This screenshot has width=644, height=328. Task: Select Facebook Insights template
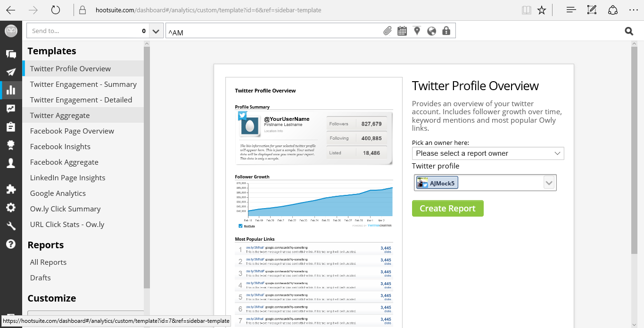[x=60, y=147]
